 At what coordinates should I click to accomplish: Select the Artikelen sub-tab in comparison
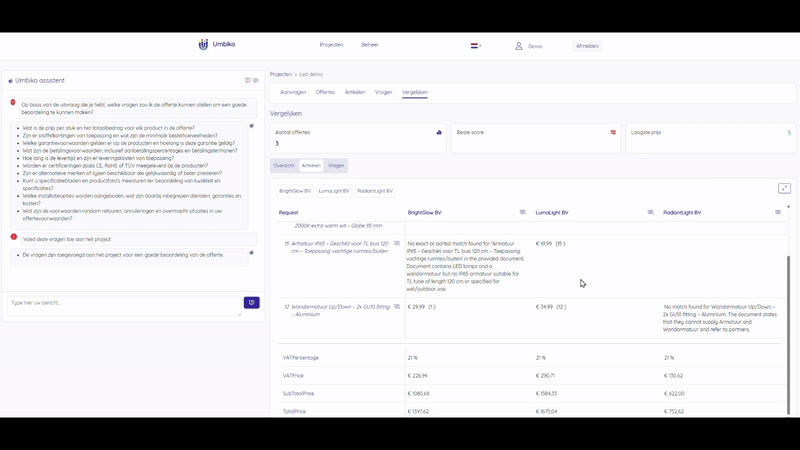[311, 165]
